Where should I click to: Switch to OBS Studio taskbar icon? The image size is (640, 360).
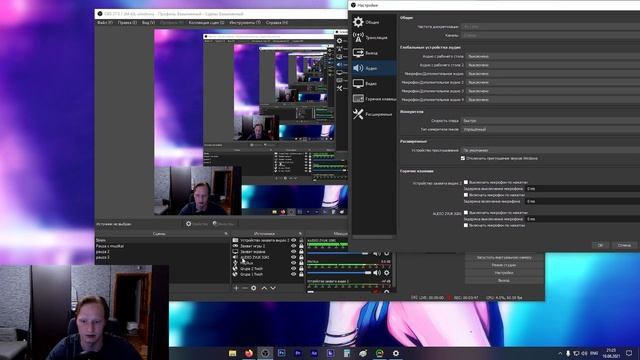pyautogui.click(x=265, y=353)
